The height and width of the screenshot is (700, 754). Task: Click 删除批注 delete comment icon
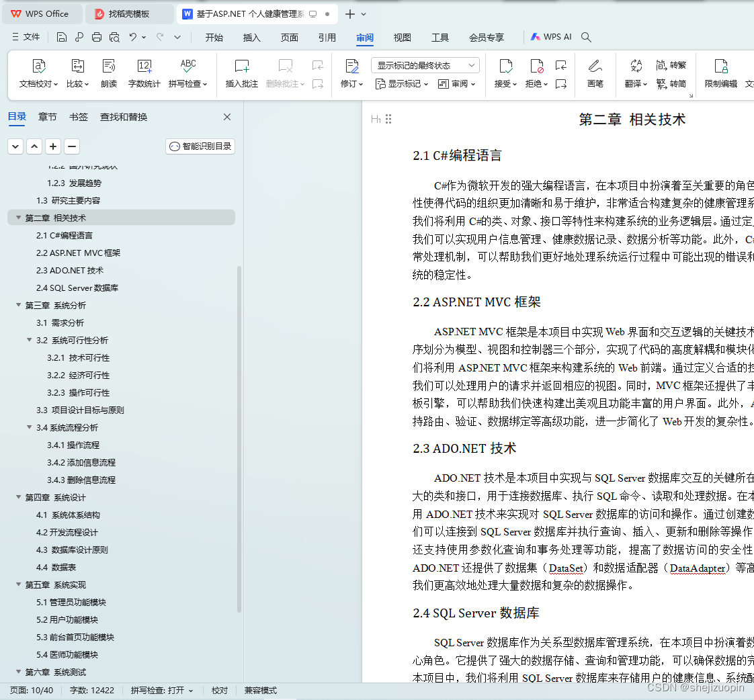(x=286, y=67)
